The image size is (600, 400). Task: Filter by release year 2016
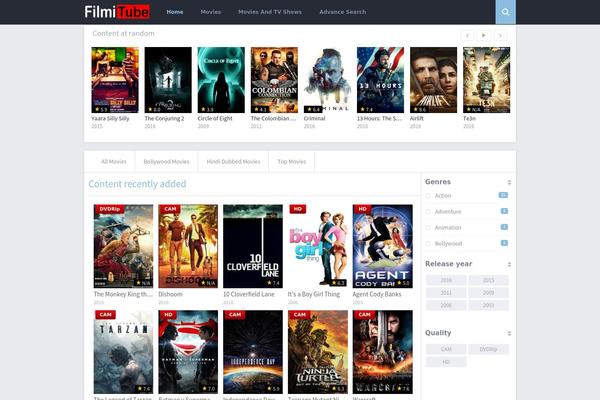click(x=446, y=280)
